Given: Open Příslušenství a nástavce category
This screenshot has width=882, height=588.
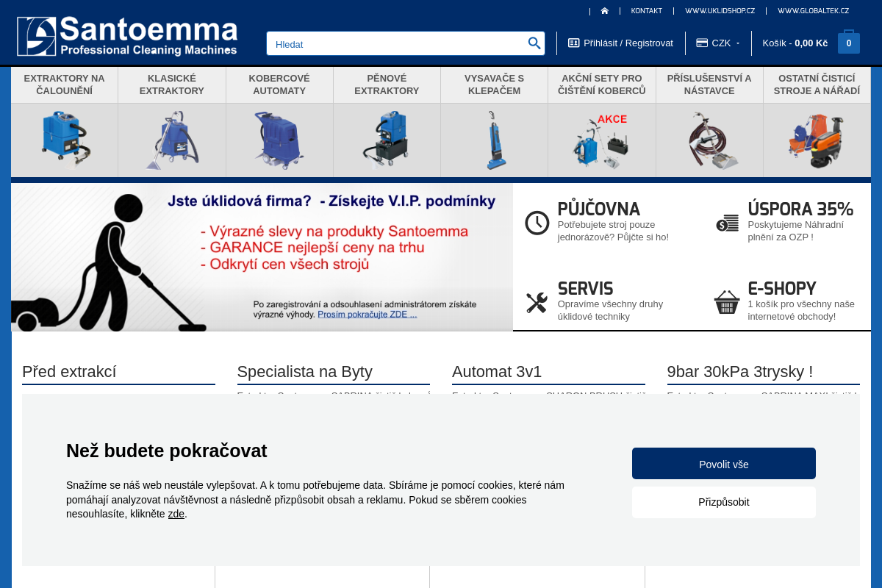Looking at the screenshot, I should coord(709,85).
